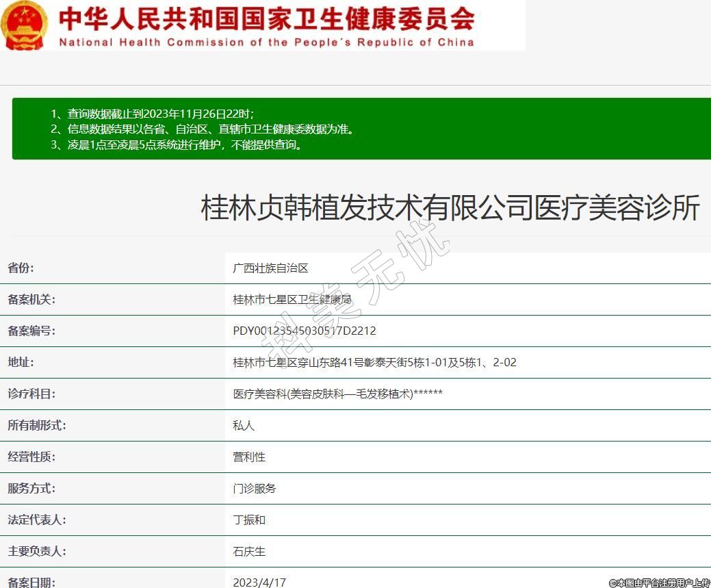Click the image upload copyright notice
The image size is (711, 588).
click(659, 583)
